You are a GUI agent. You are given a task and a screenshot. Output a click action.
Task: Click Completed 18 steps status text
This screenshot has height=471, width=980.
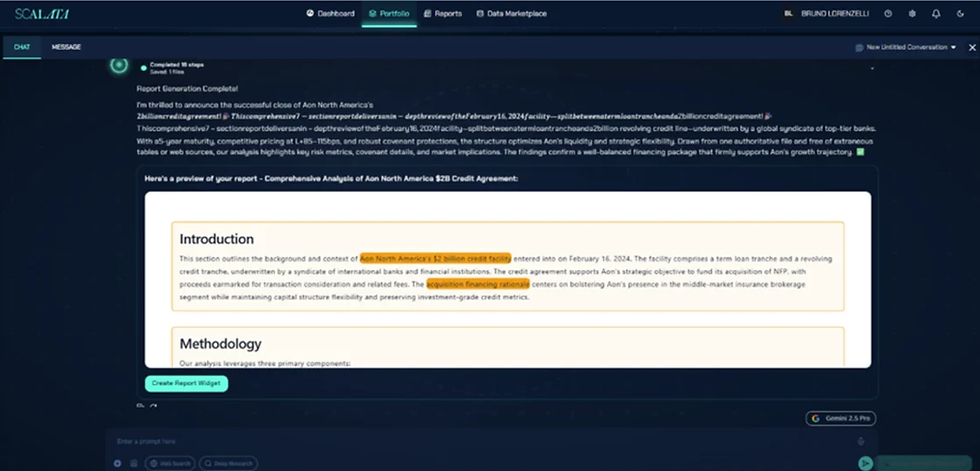[x=177, y=65]
